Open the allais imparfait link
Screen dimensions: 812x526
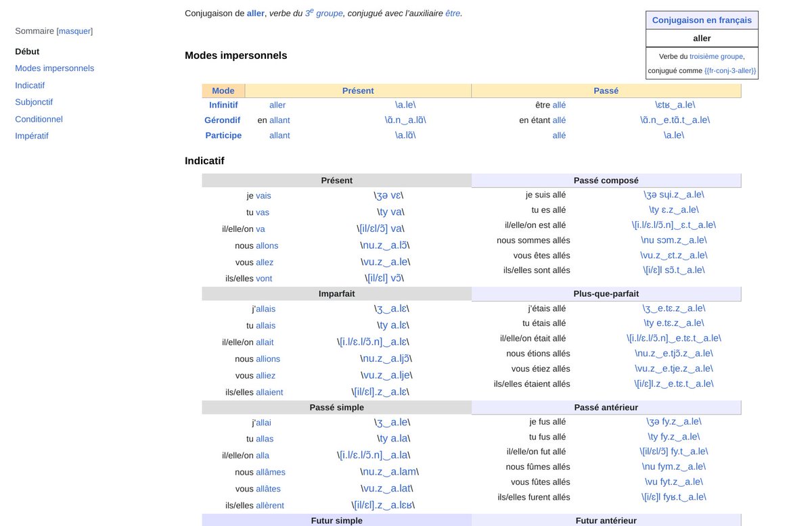point(265,308)
